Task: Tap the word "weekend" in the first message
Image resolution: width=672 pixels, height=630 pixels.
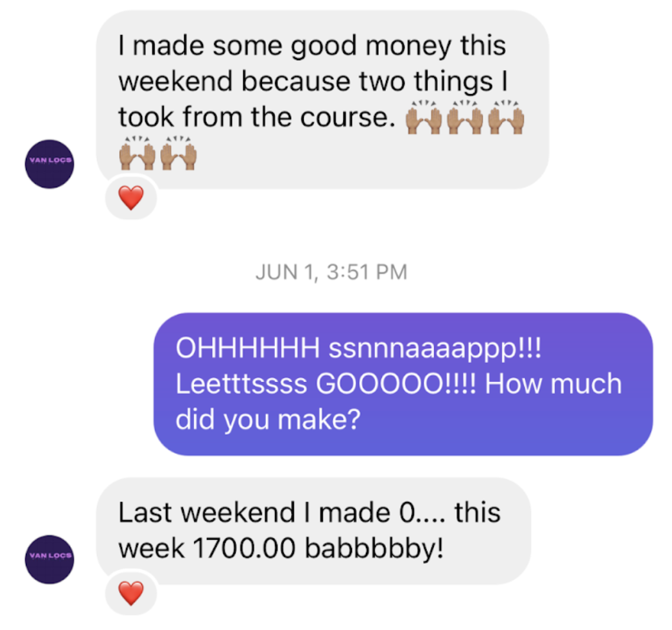Action: pyautogui.click(x=175, y=81)
